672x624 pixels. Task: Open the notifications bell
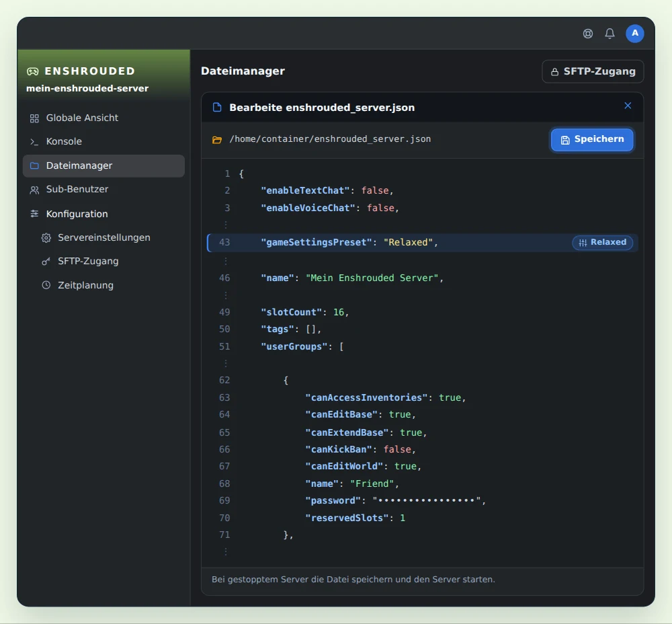(610, 34)
